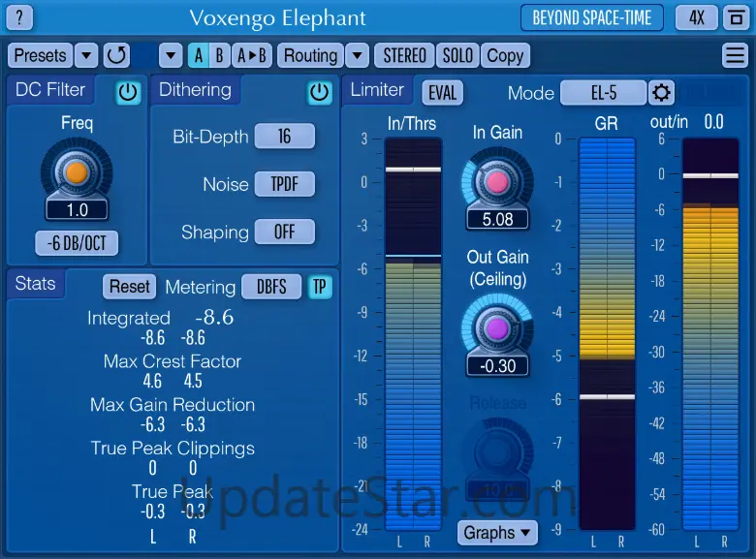Toggle TP true peak metering

pyautogui.click(x=319, y=287)
